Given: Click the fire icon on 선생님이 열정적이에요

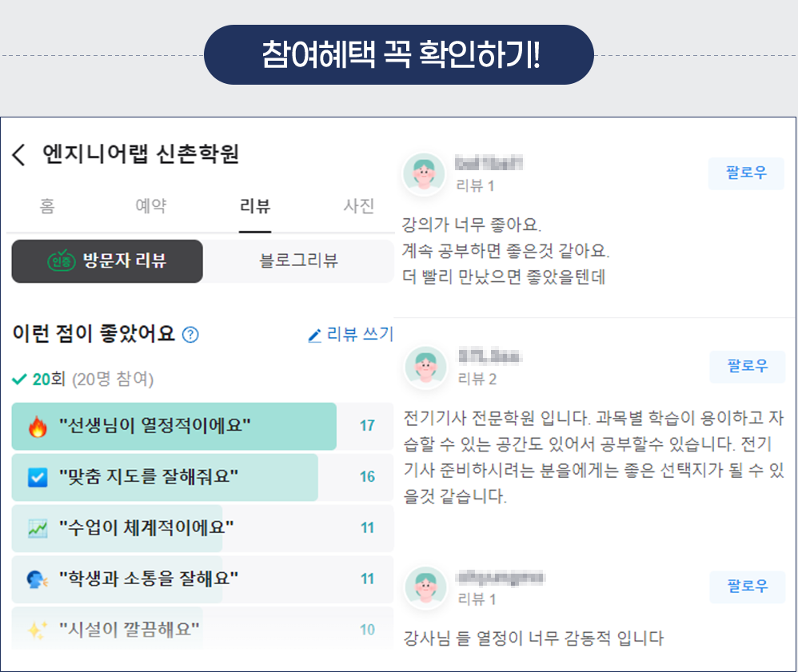Looking at the screenshot, I should point(38,427).
